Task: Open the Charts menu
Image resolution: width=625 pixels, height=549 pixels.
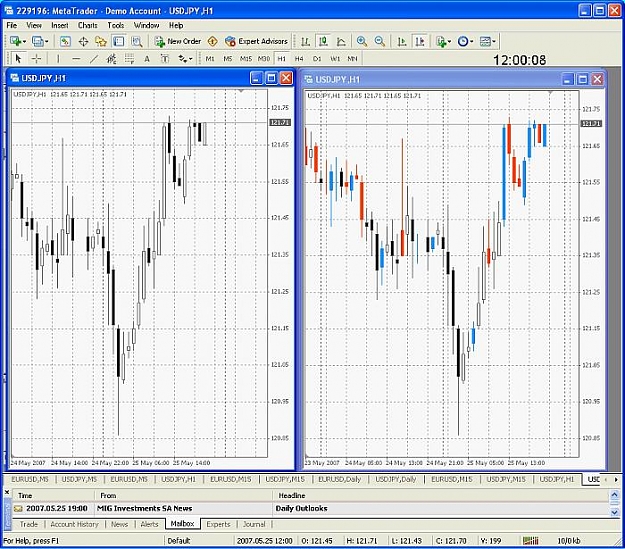Action: (88, 26)
